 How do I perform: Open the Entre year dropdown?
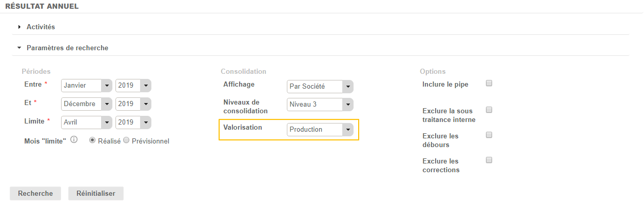[x=133, y=86]
